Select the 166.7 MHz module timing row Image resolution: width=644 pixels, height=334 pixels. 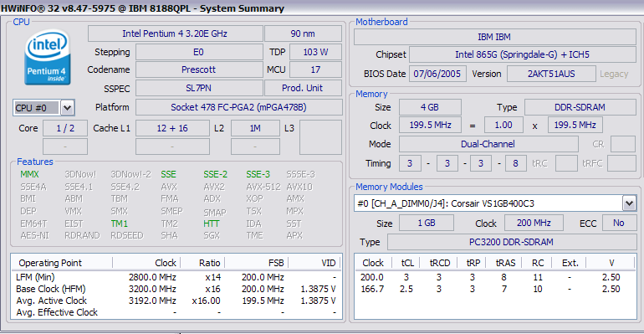tap(495, 289)
